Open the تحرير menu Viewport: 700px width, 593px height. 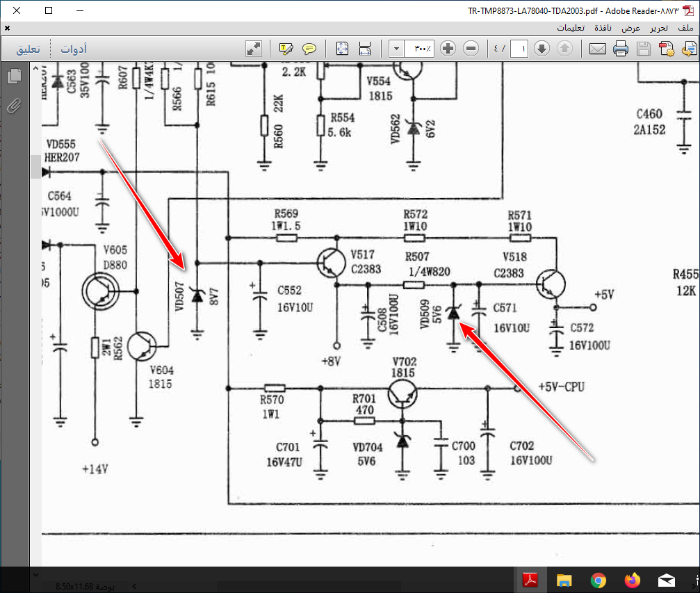tap(659, 28)
